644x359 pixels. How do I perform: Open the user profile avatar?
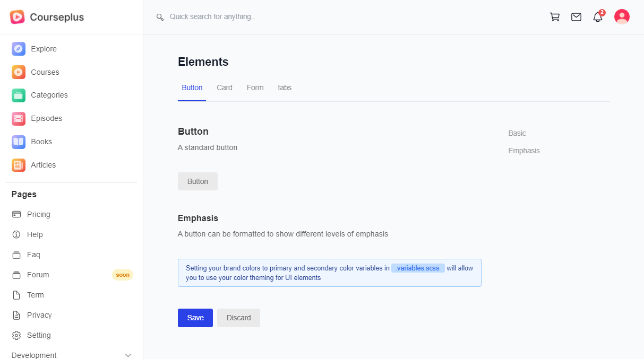(x=622, y=17)
